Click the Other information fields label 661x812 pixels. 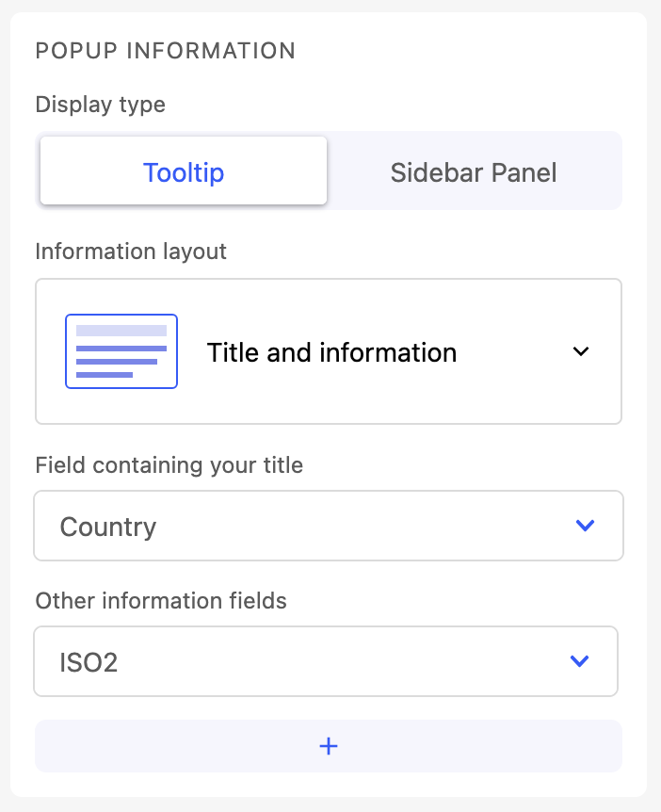click(x=161, y=600)
